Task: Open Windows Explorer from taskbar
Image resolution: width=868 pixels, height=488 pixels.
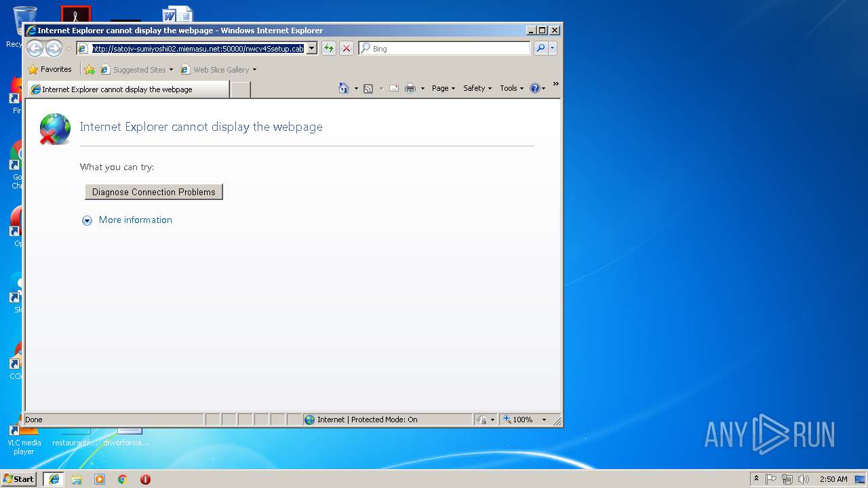Action: [x=77, y=479]
